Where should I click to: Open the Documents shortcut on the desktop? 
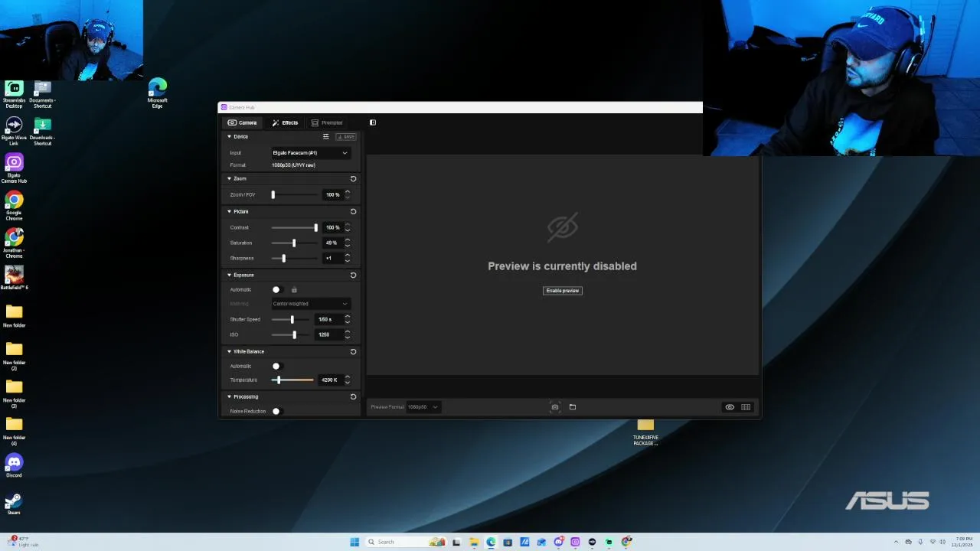click(x=42, y=94)
